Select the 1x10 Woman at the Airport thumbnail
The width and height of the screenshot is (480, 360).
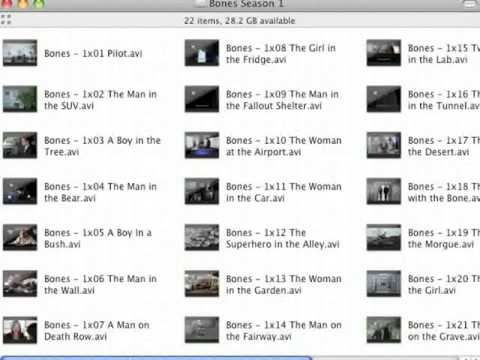(x=202, y=145)
